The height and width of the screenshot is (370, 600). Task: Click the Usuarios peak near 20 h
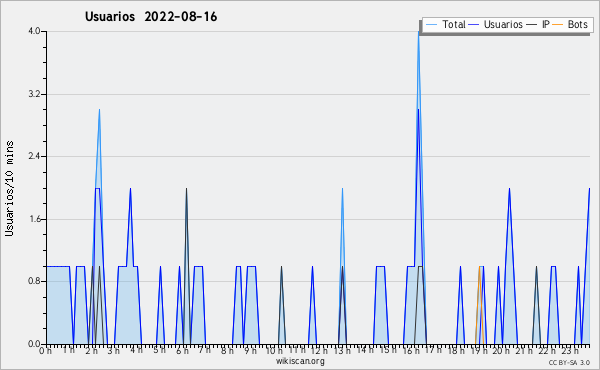509,189
